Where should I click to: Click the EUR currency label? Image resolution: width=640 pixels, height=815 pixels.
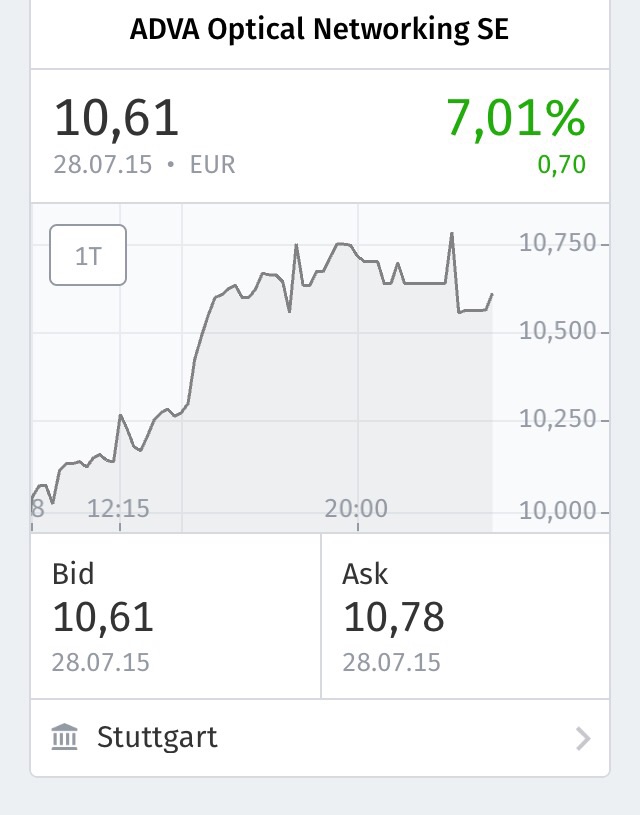(x=211, y=165)
